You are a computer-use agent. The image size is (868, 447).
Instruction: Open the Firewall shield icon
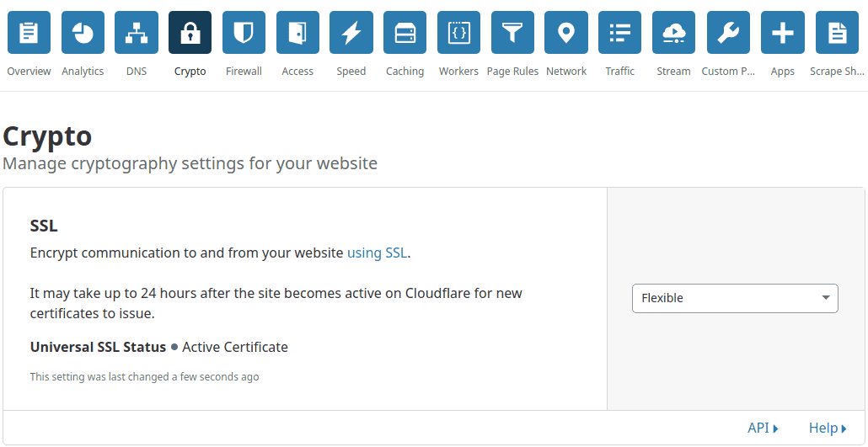point(244,33)
